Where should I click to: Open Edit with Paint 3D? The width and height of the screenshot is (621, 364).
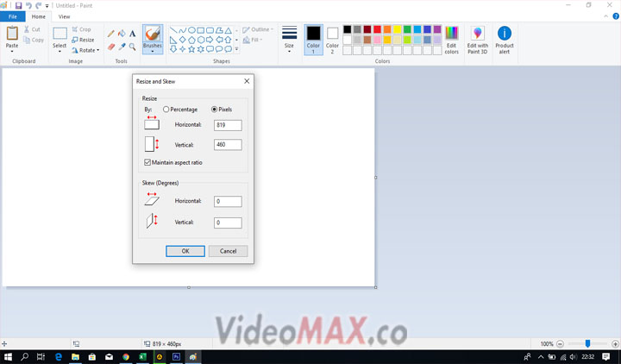(477, 40)
